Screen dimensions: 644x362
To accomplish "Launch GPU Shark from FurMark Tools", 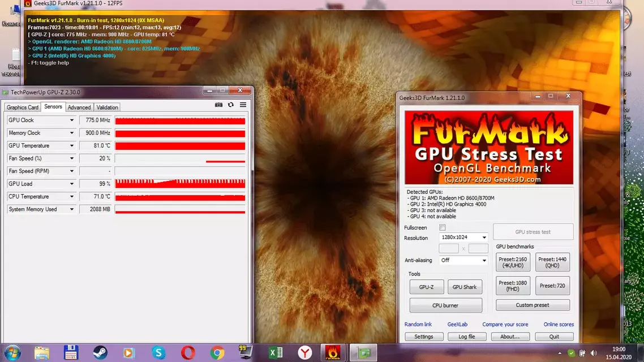I will coord(465,287).
